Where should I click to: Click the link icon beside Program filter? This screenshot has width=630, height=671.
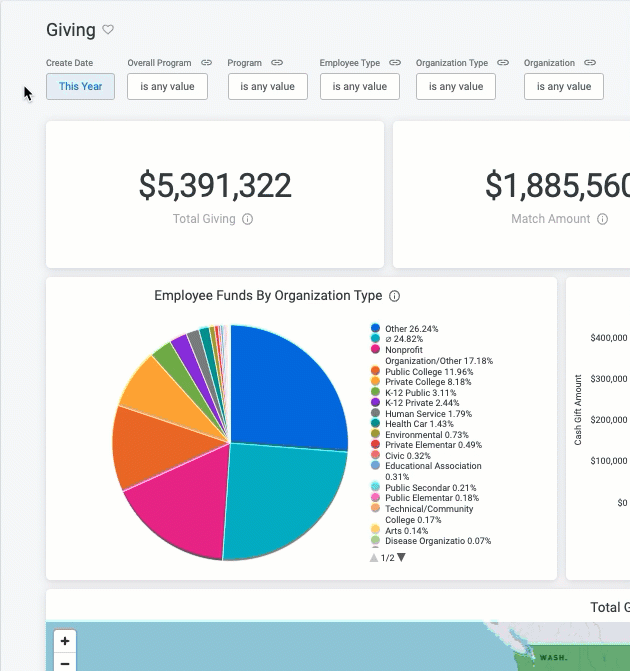tap(277, 62)
